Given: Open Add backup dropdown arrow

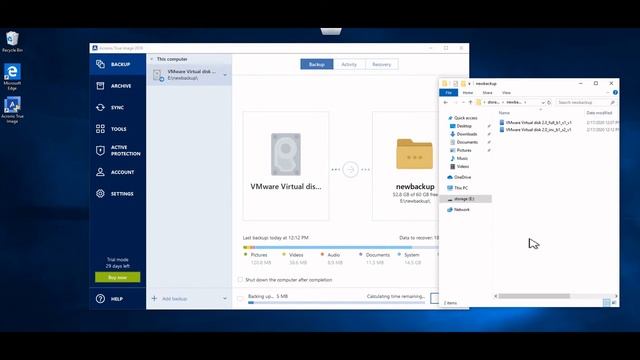Looking at the screenshot, I should 225,298.
